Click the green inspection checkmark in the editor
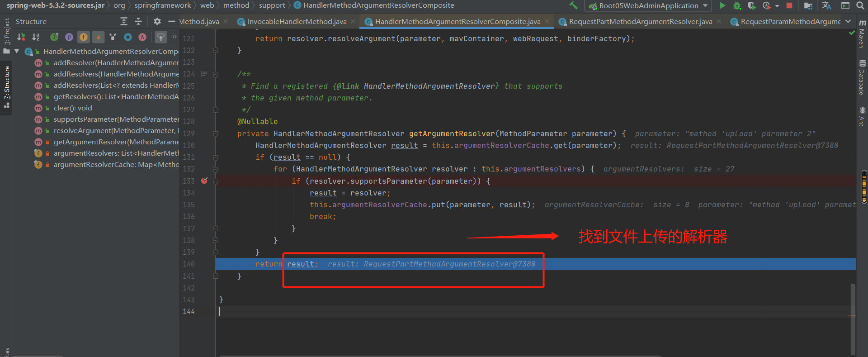868x357 pixels. [852, 33]
